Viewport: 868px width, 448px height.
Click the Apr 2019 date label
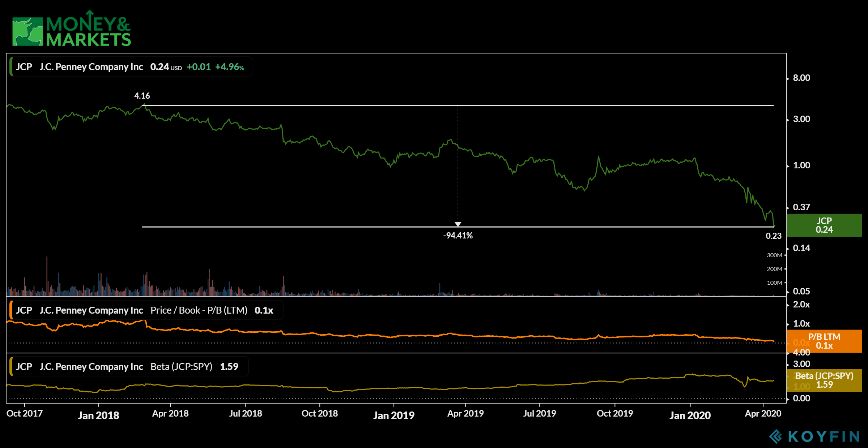[465, 413]
